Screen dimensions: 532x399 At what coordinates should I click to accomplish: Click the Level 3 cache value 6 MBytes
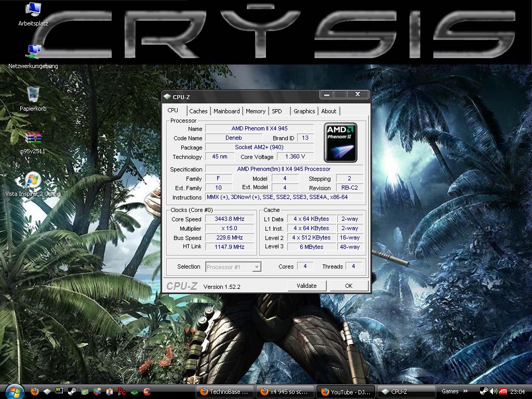(312, 247)
